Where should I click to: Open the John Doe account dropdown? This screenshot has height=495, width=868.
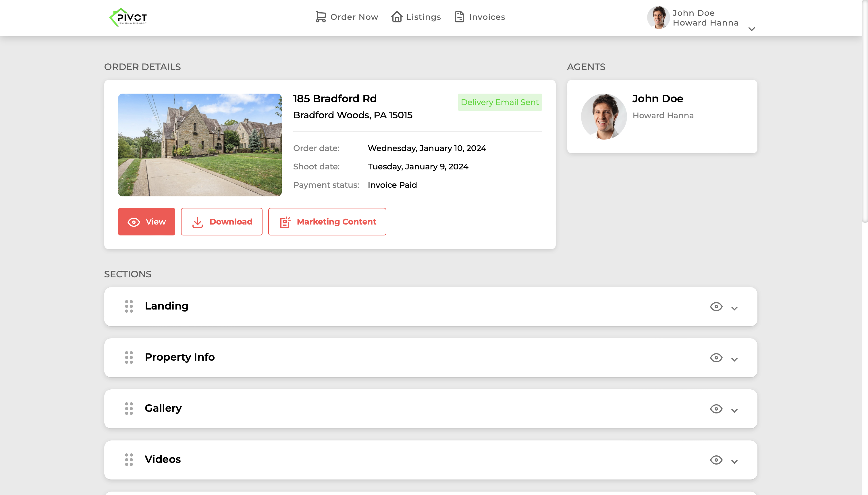click(x=751, y=29)
